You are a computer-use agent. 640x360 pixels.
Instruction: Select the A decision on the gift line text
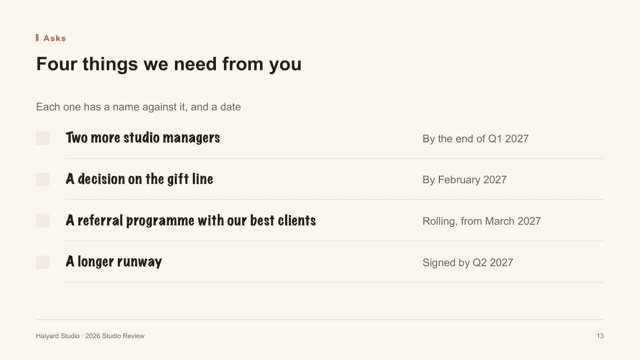(140, 179)
